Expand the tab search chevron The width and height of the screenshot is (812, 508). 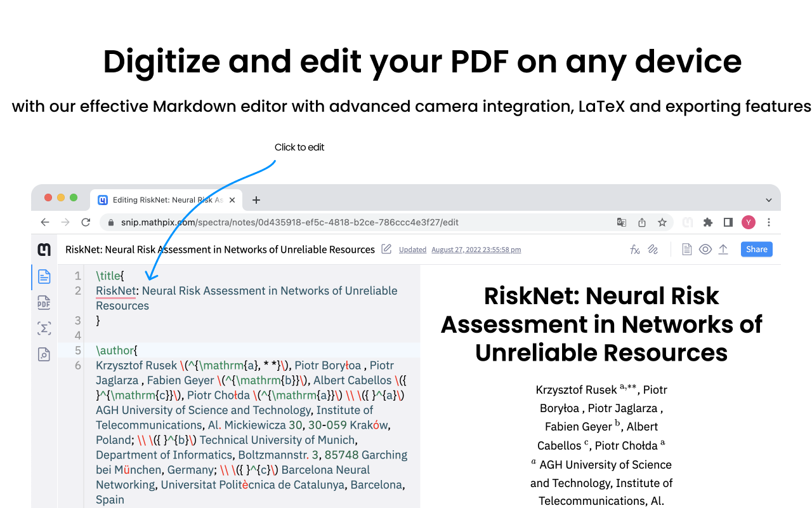click(x=769, y=200)
